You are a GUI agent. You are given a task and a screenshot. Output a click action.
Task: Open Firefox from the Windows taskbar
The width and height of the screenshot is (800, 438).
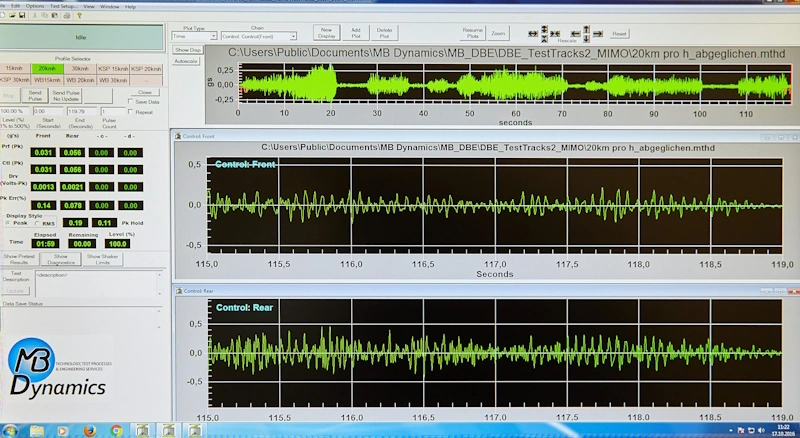(90, 430)
